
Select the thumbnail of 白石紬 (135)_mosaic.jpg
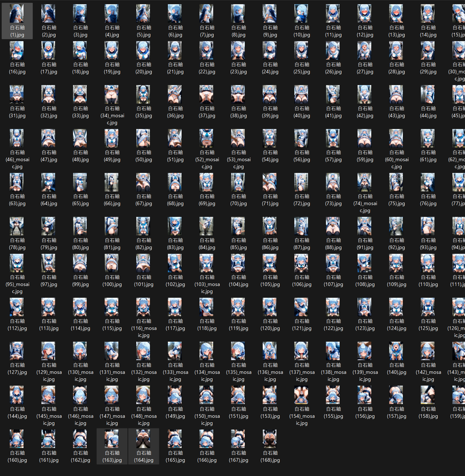coord(238,351)
